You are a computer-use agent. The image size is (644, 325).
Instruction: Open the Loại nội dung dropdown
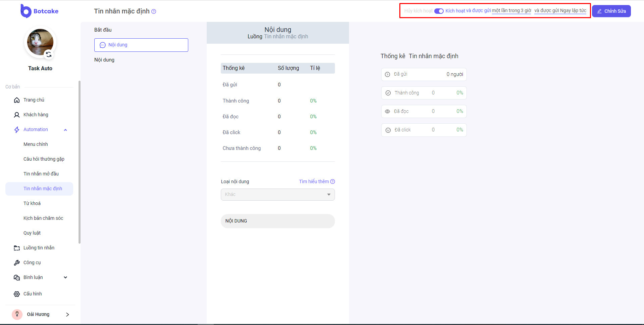click(278, 195)
